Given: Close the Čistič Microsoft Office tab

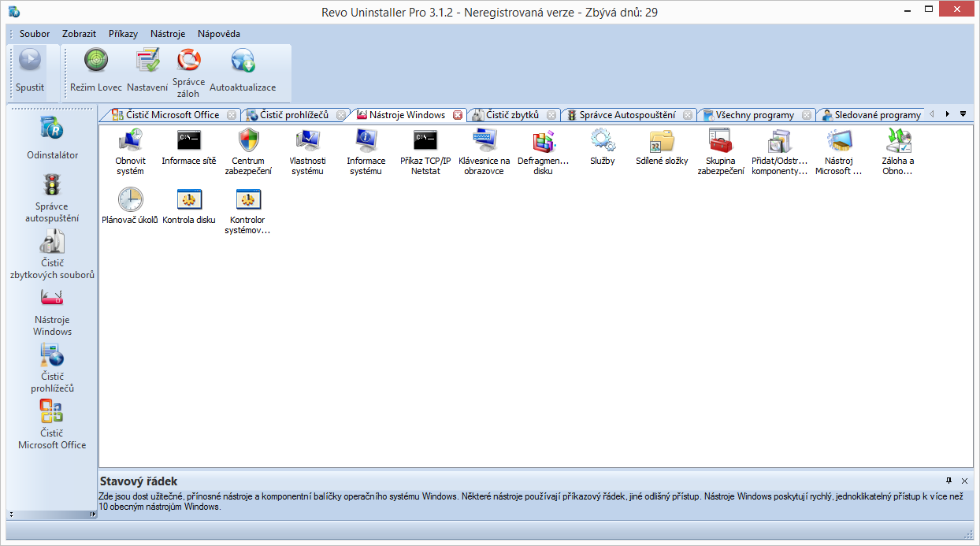Looking at the screenshot, I should pos(231,115).
